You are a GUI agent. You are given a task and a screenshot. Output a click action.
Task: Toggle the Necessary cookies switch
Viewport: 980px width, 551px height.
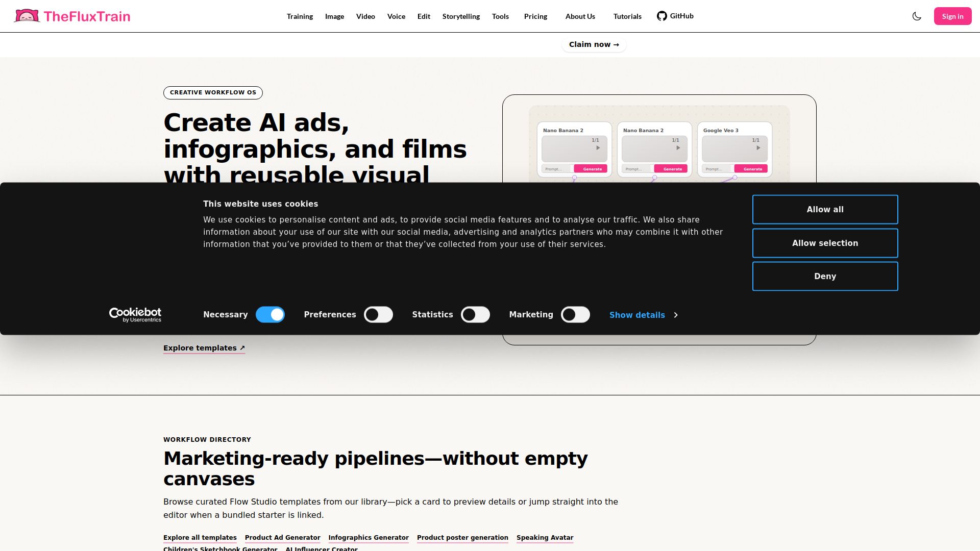[x=270, y=315]
